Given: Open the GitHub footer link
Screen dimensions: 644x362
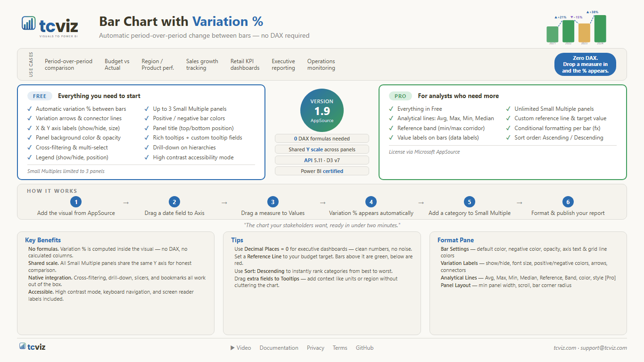Looking at the screenshot, I should coord(364,348).
